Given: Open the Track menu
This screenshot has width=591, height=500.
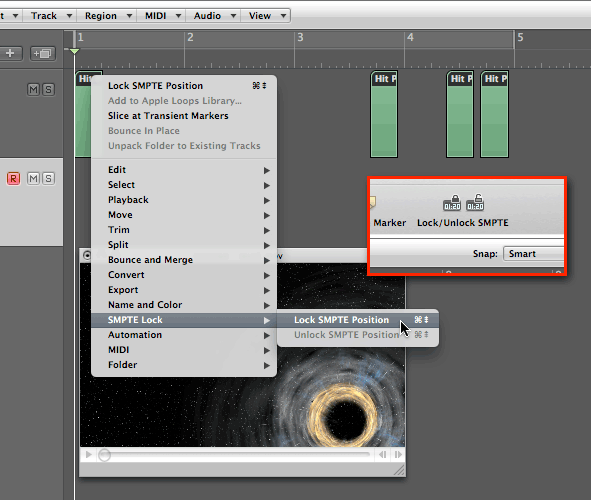Looking at the screenshot, I should (50, 16).
